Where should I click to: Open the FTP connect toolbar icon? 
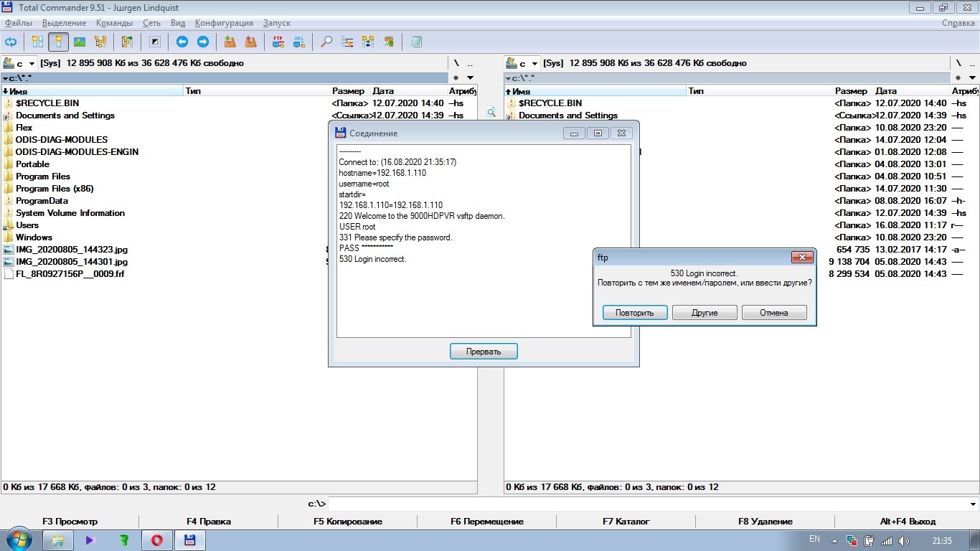278,42
